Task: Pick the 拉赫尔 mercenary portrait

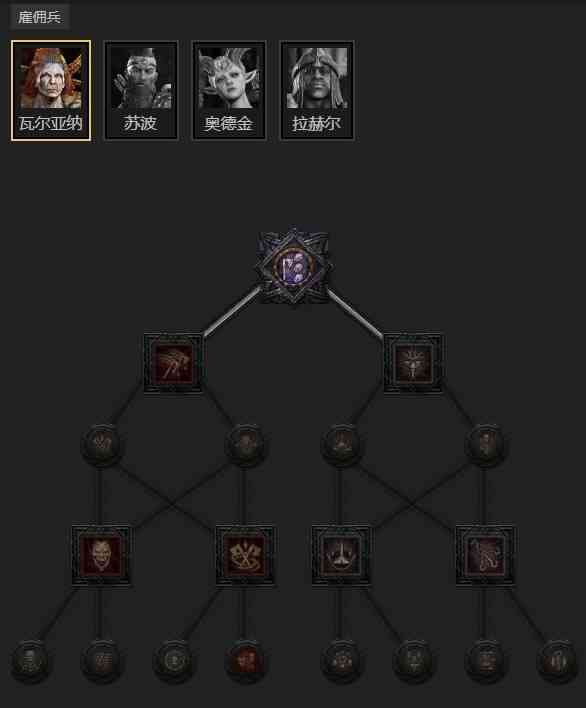Action: 317,90
